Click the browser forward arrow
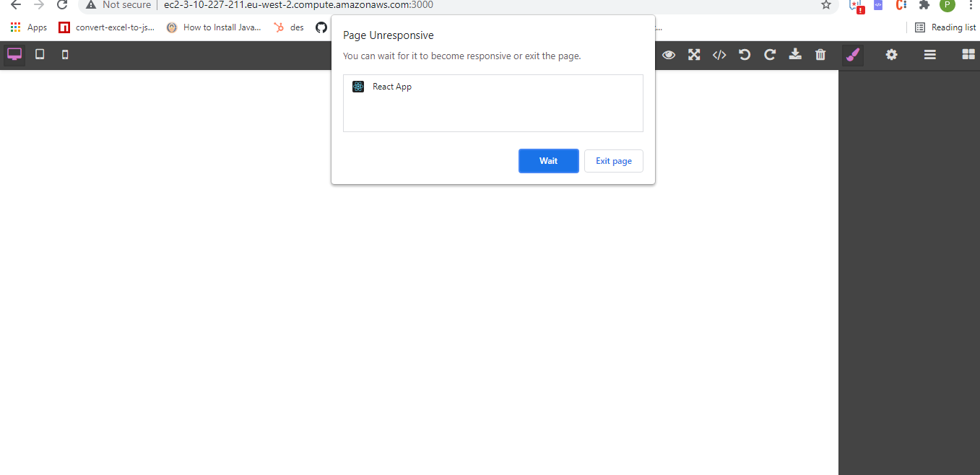The width and height of the screenshot is (980, 475). pos(39,5)
